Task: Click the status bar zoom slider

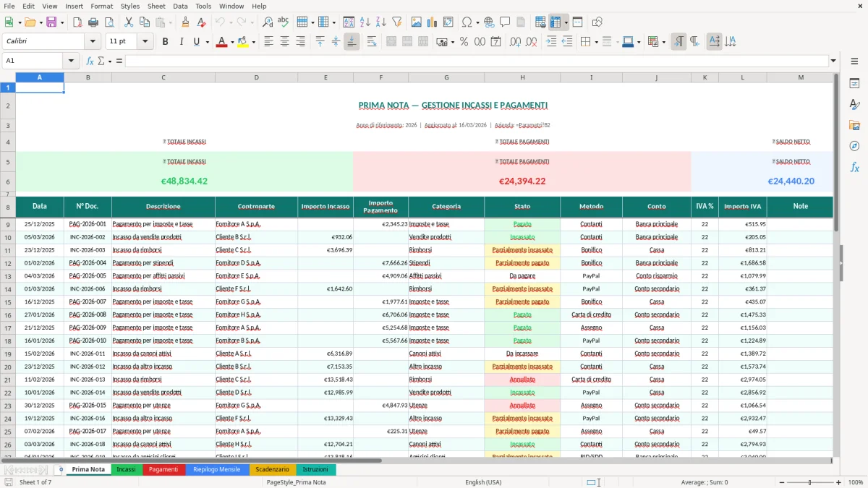Action: click(x=810, y=482)
